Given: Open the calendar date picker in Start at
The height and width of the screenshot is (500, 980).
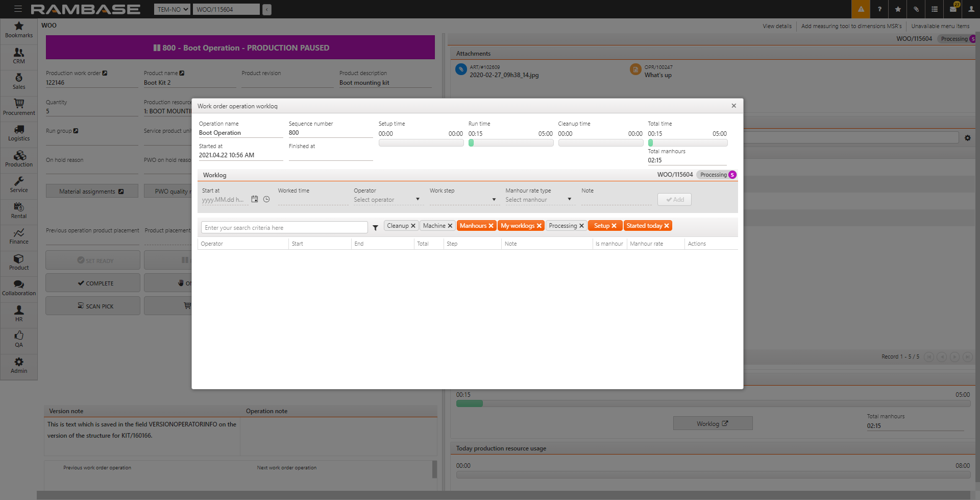Looking at the screenshot, I should point(254,199).
